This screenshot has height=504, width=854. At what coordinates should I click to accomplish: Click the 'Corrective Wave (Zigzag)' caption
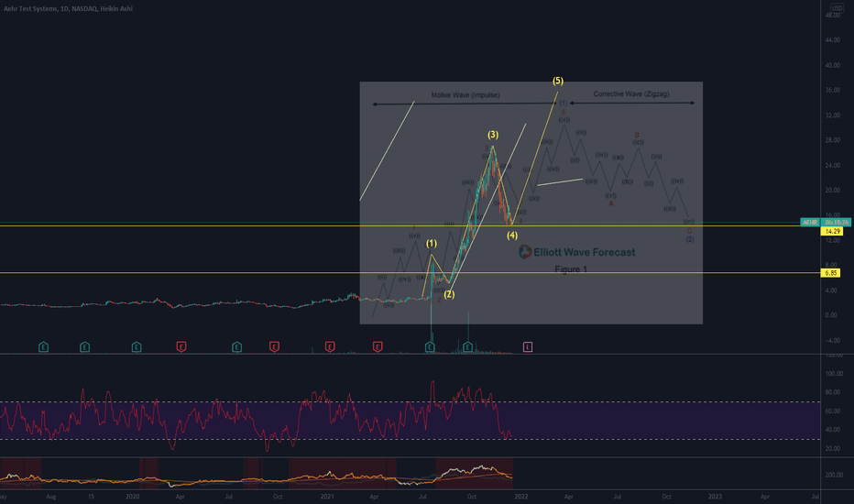pos(631,93)
